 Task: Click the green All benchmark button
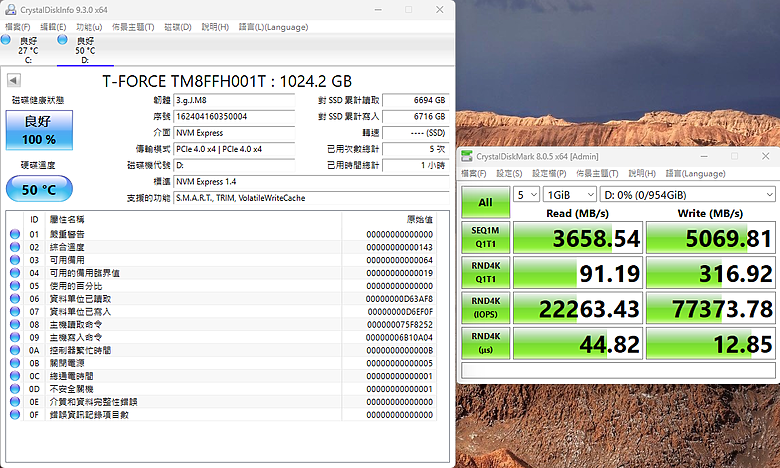486,202
